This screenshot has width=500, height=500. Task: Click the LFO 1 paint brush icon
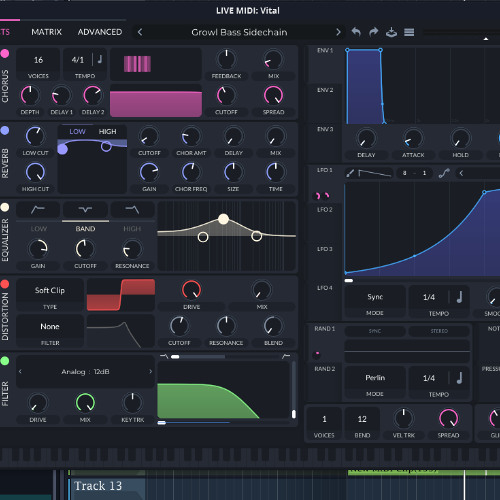350,173
